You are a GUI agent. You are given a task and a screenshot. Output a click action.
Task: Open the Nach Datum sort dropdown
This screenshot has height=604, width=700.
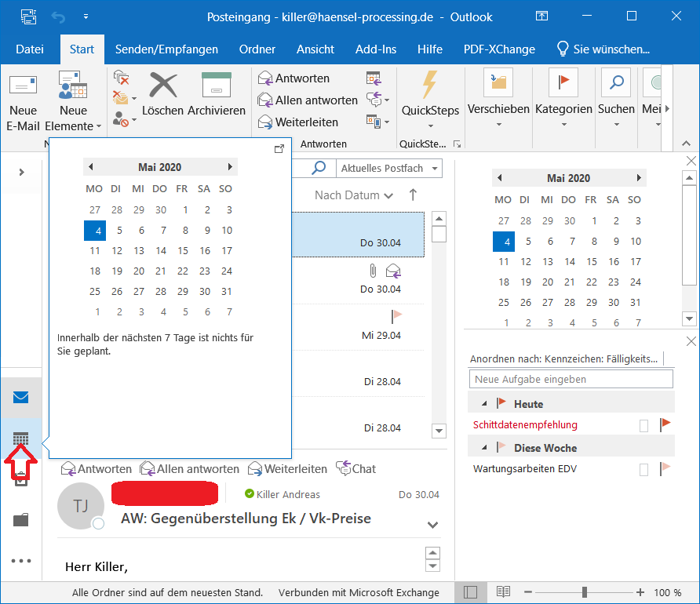[354, 195]
